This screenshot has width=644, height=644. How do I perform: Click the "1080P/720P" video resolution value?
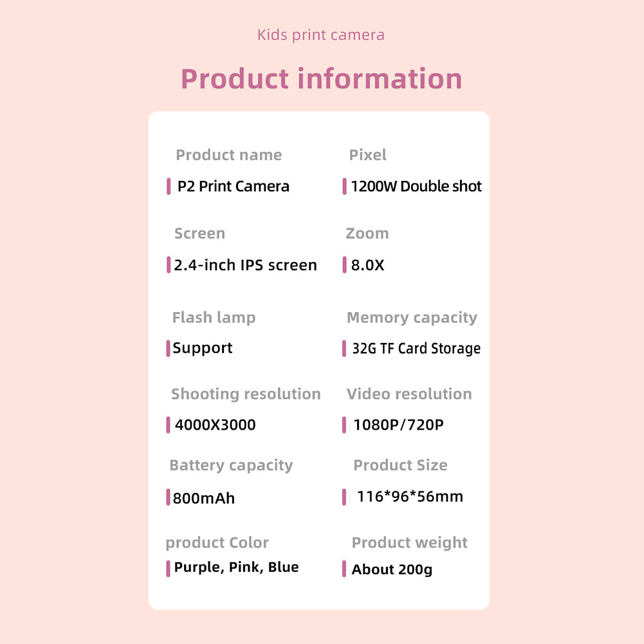(x=398, y=425)
